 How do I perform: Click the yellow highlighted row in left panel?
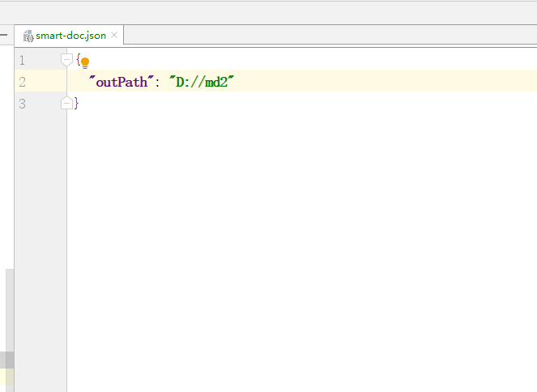coord(6,377)
